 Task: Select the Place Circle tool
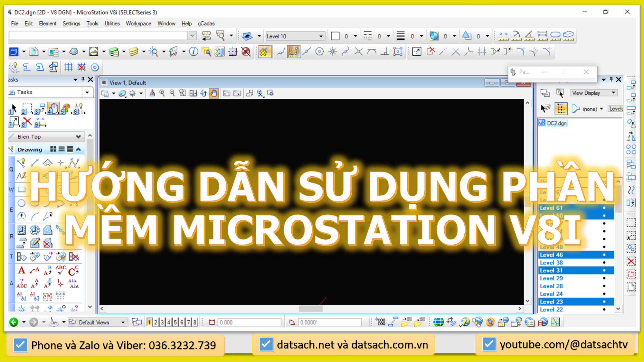point(21,203)
